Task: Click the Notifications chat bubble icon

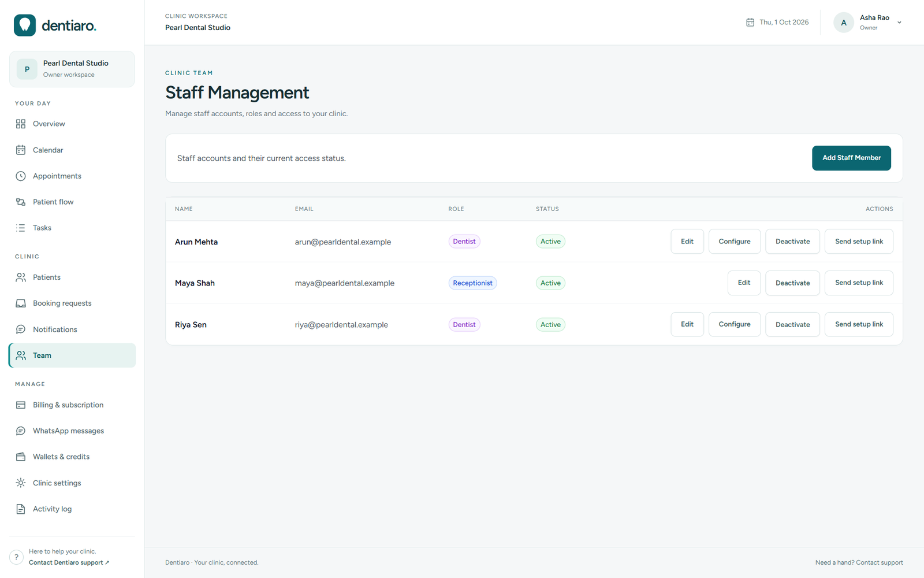Action: pyautogui.click(x=21, y=329)
